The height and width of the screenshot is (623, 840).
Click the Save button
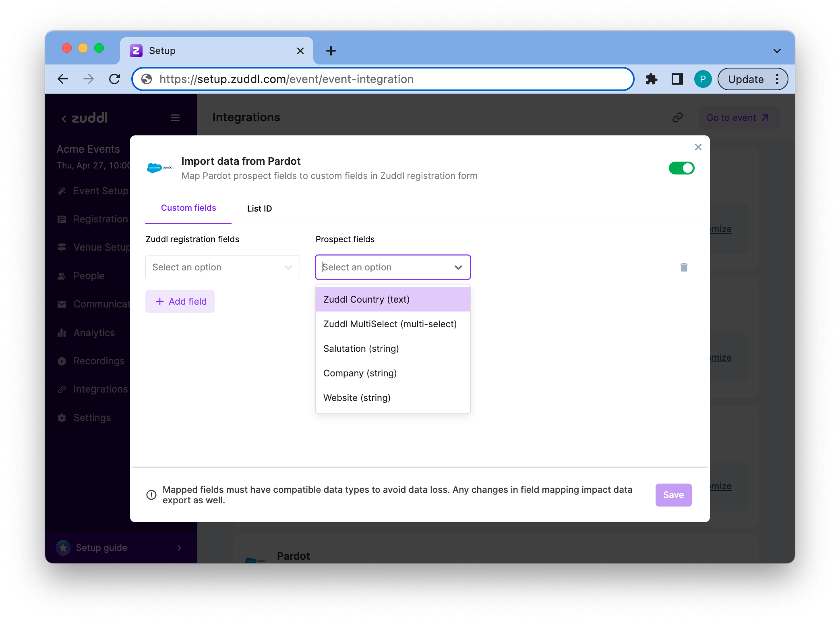pyautogui.click(x=673, y=495)
